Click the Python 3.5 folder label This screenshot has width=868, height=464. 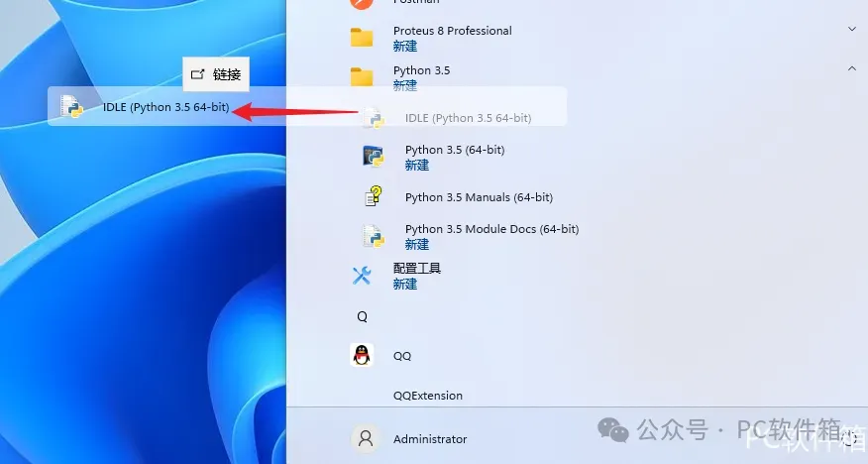421,70
